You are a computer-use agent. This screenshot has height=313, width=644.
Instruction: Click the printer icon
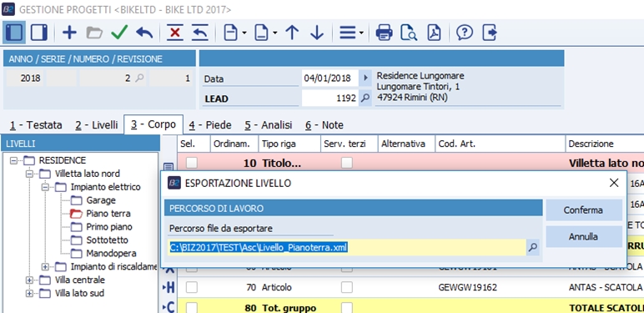(384, 33)
